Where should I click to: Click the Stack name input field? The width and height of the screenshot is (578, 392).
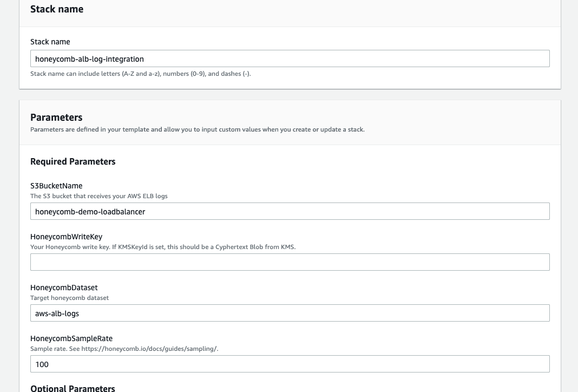pyautogui.click(x=290, y=58)
